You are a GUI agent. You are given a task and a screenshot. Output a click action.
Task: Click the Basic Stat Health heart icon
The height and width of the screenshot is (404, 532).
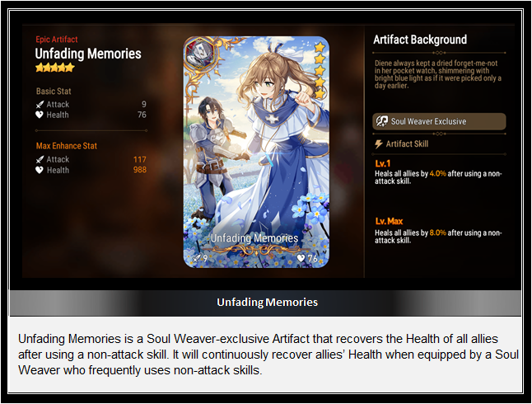pyautogui.click(x=40, y=115)
